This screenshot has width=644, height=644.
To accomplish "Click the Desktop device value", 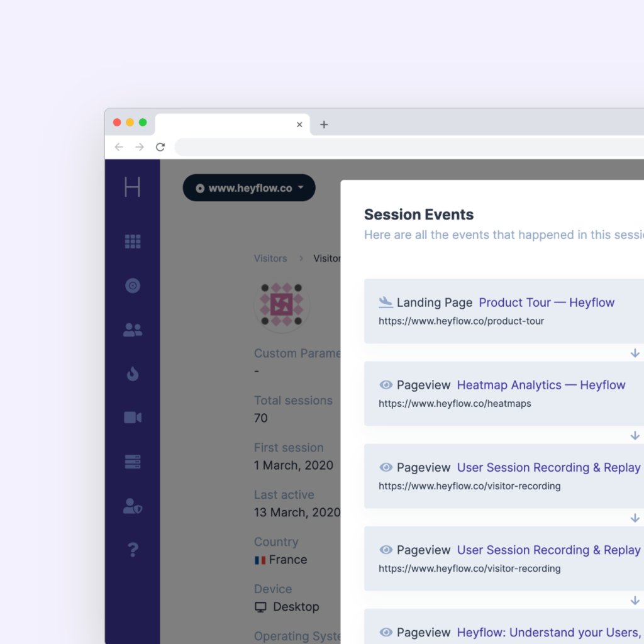I will [x=287, y=607].
